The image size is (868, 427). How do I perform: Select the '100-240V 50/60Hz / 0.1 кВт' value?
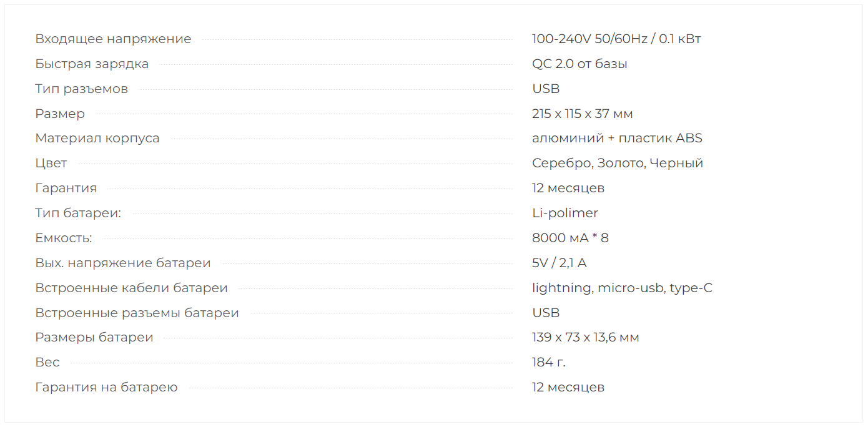616,39
